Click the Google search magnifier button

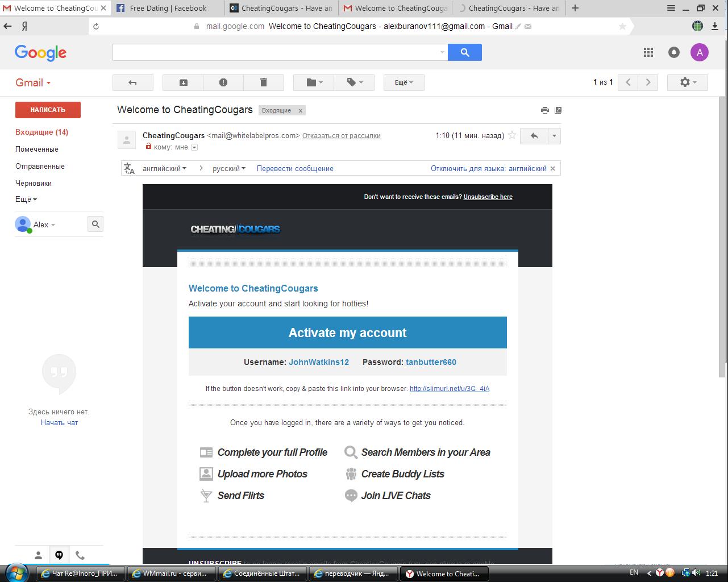[x=465, y=52]
